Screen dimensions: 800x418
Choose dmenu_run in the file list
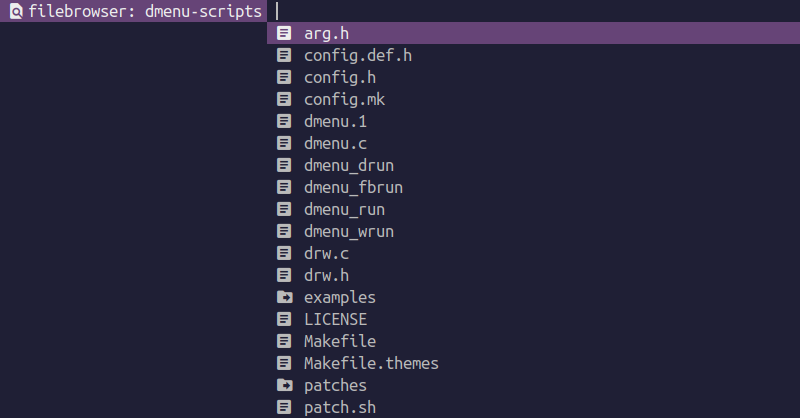533,209
